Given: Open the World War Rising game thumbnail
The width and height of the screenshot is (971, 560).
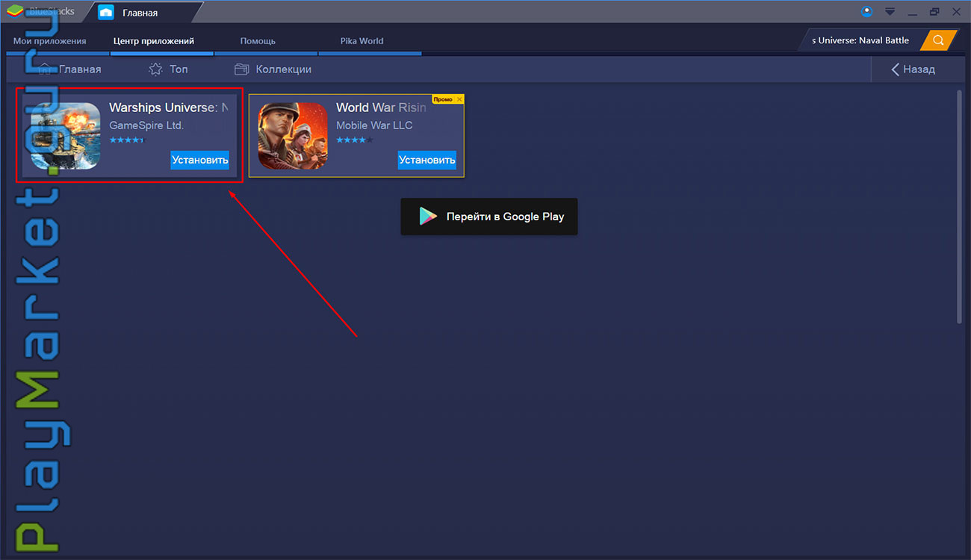Looking at the screenshot, I should click(293, 136).
